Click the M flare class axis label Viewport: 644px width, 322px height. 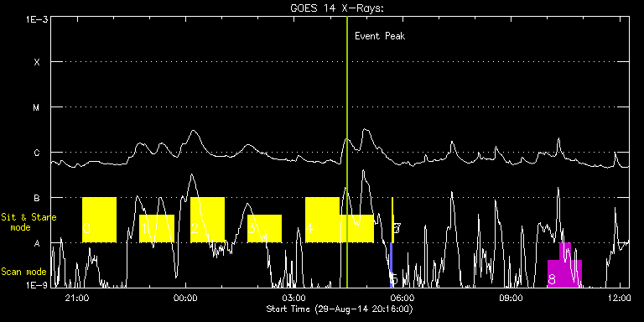(x=37, y=107)
